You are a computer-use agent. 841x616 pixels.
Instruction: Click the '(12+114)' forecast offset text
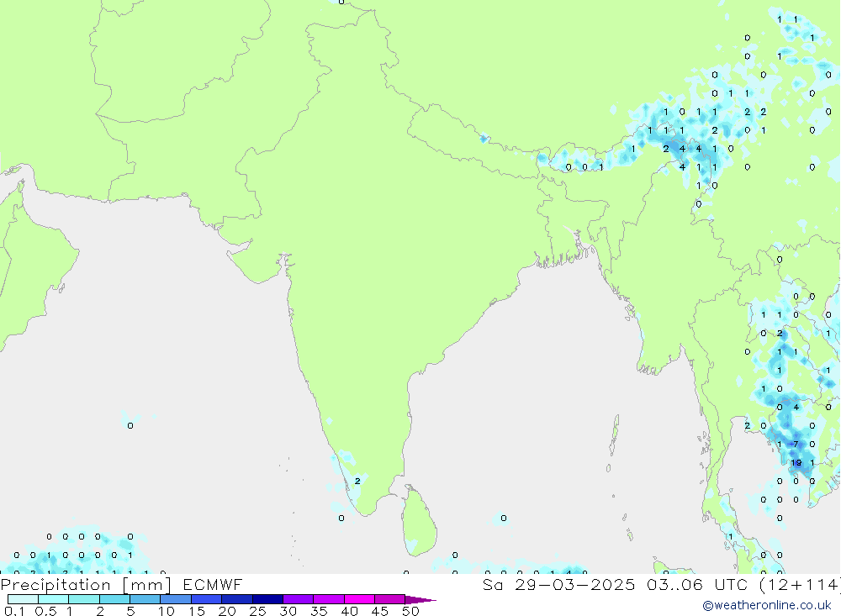click(x=799, y=584)
